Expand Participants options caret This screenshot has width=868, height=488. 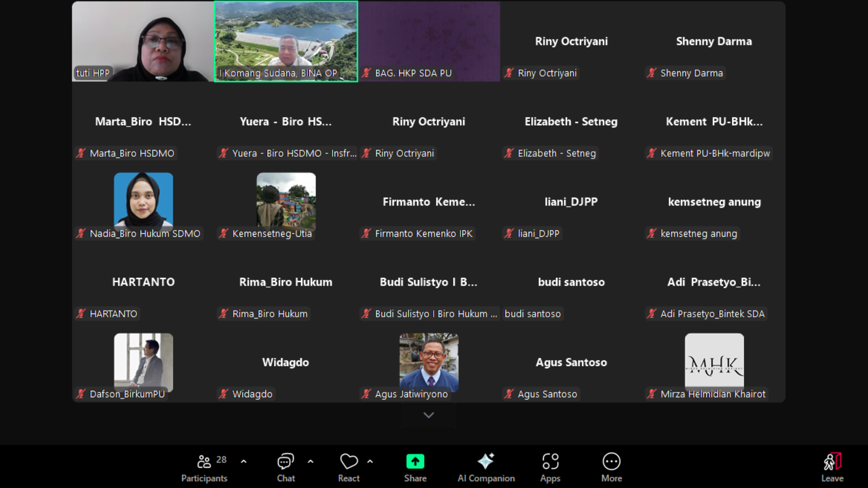click(x=244, y=461)
